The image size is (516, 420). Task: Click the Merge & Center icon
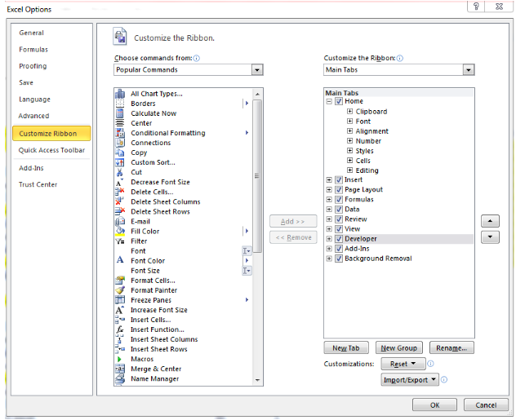(x=120, y=369)
